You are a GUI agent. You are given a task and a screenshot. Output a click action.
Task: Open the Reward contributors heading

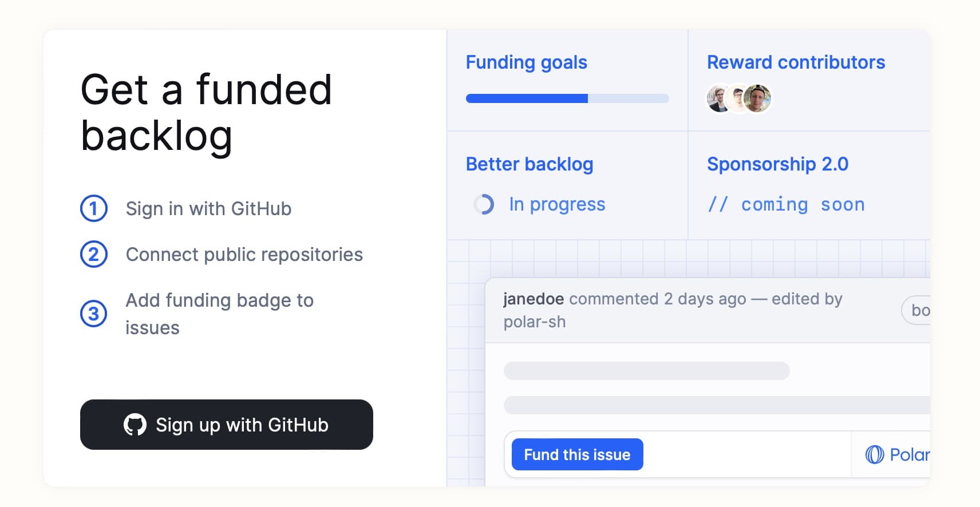(x=796, y=62)
